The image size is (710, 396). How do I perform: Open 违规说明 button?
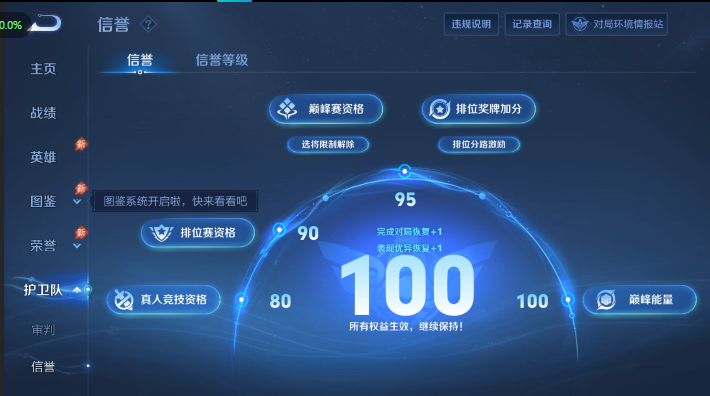pyautogui.click(x=471, y=24)
